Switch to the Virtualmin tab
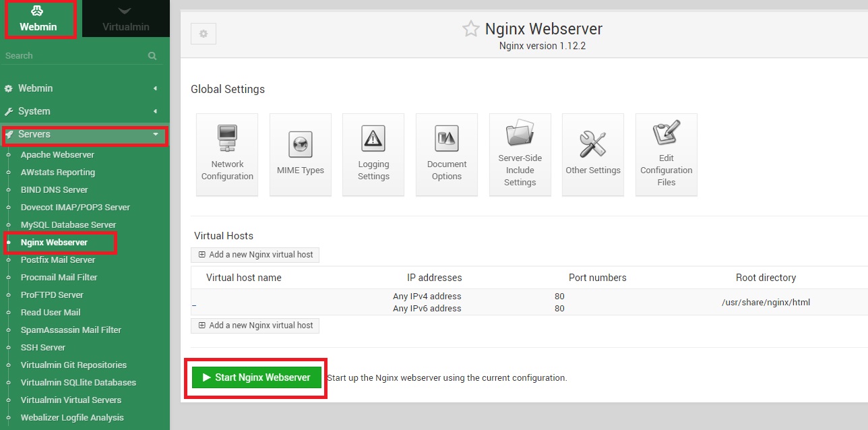This screenshot has width=868, height=430. coord(126,19)
